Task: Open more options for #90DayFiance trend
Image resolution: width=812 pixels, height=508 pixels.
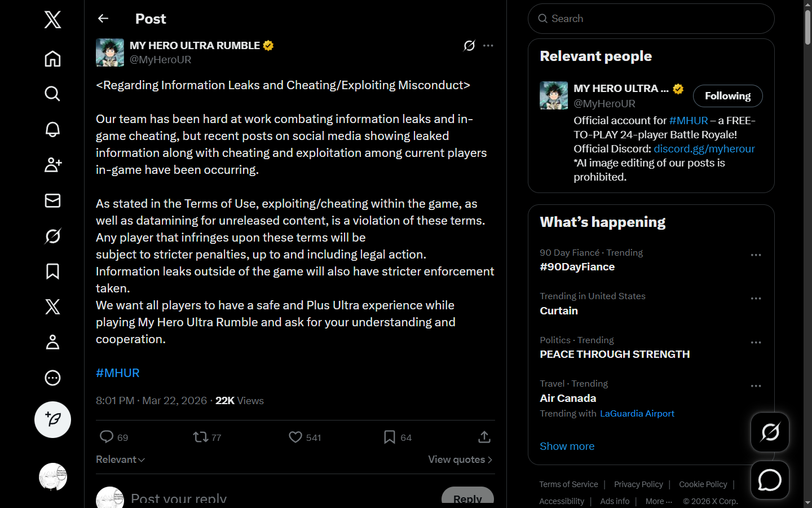Action: [756, 255]
